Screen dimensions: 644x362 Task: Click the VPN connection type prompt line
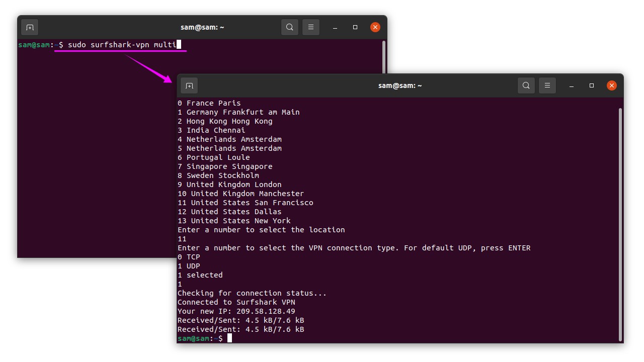(x=354, y=248)
